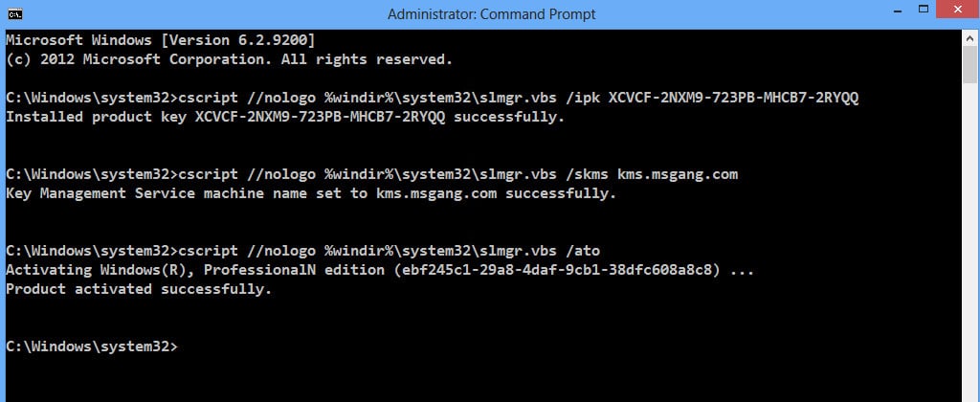Click the 'Microsoft Windows [Version 6.2.9200]' line
This screenshot has width=980, height=402.
pos(161,40)
